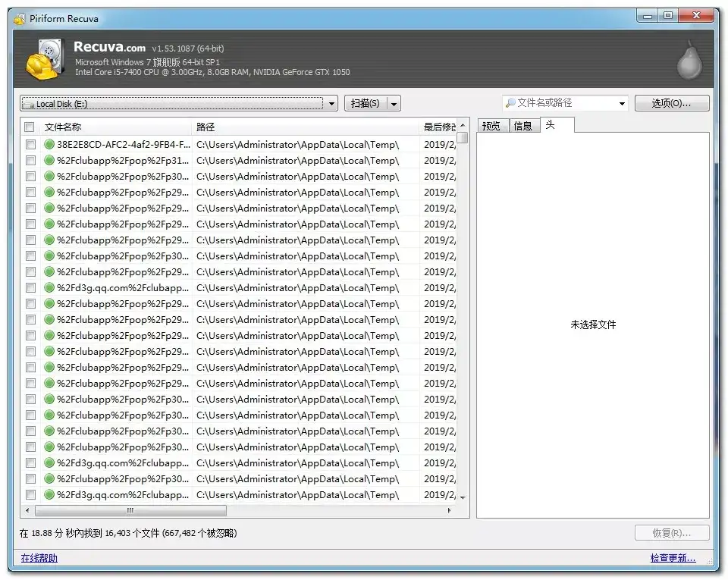The height and width of the screenshot is (580, 728).
Task: Open the Local Disk (E:) drive dropdown arrow
Action: tap(331, 103)
